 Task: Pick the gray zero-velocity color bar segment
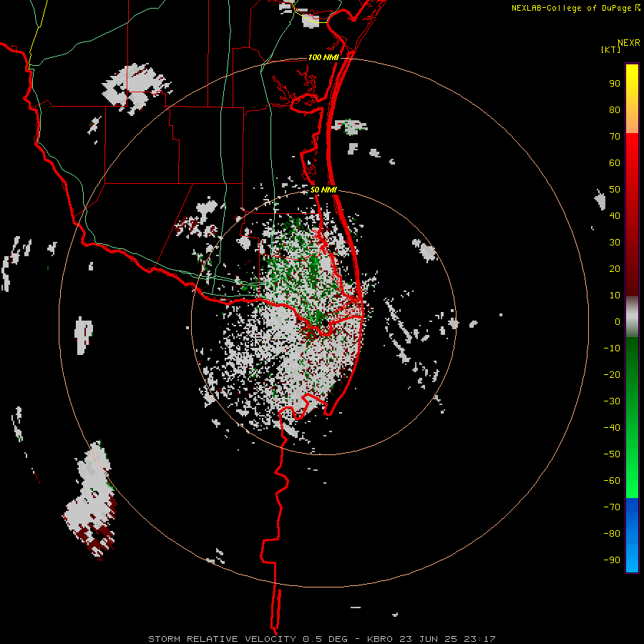pyautogui.click(x=632, y=317)
